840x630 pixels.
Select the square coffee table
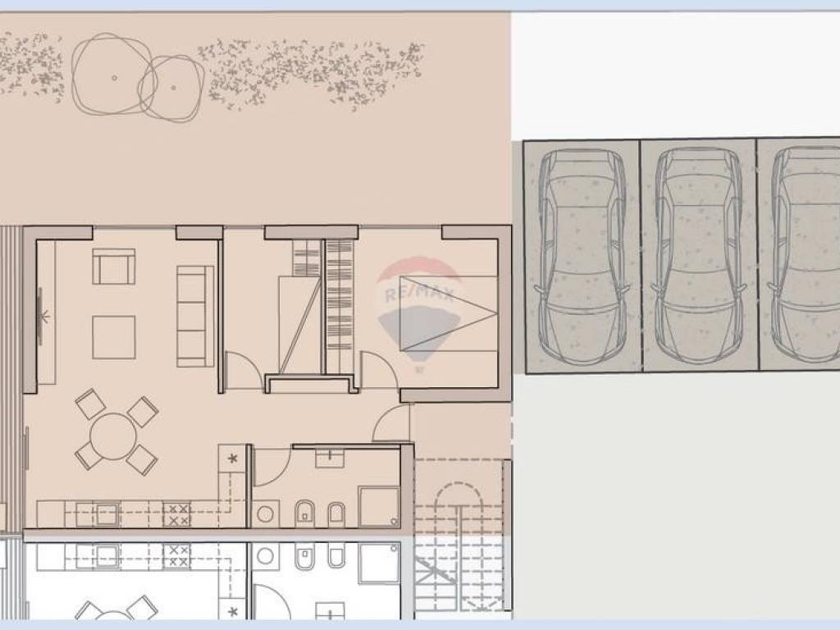coord(113,337)
